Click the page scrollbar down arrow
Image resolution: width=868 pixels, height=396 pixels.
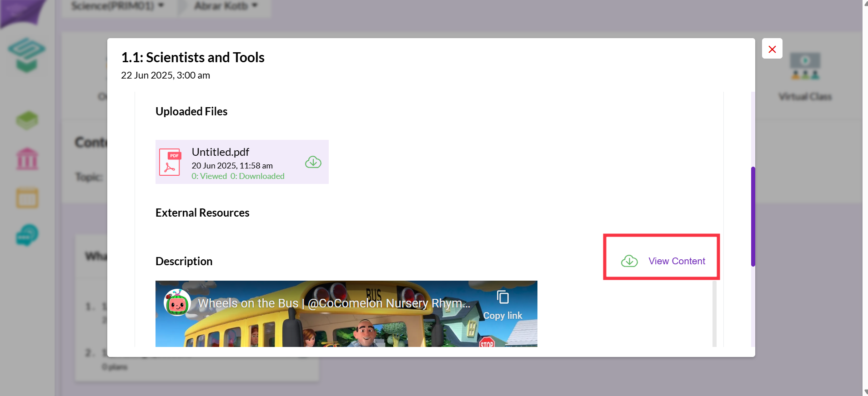pos(865,392)
